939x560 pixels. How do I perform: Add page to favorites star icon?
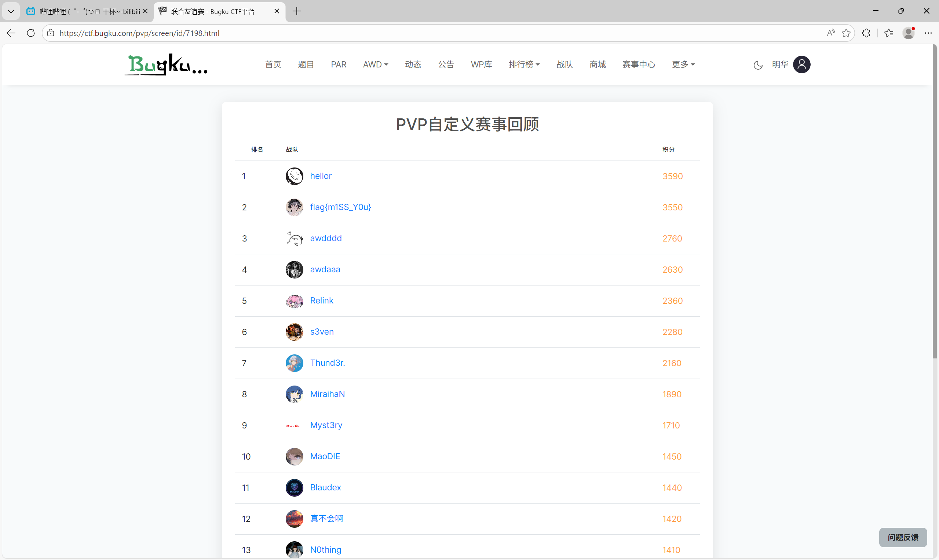tap(846, 33)
